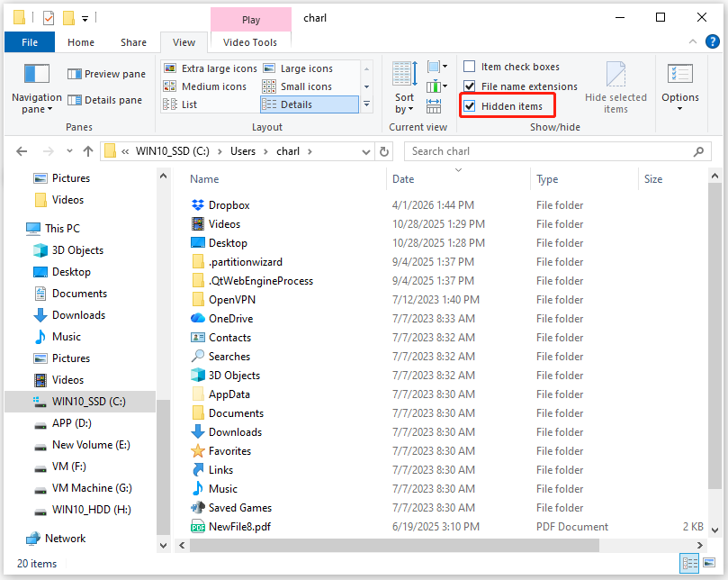Click the horizontal scrollbar of file list
Screen dimensions: 728x580
(x=394, y=545)
